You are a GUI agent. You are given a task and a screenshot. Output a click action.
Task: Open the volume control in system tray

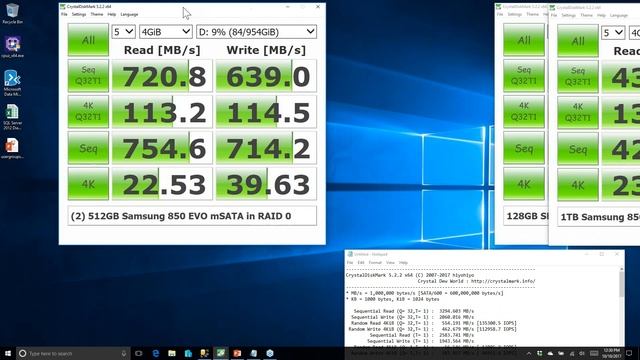[582, 353]
